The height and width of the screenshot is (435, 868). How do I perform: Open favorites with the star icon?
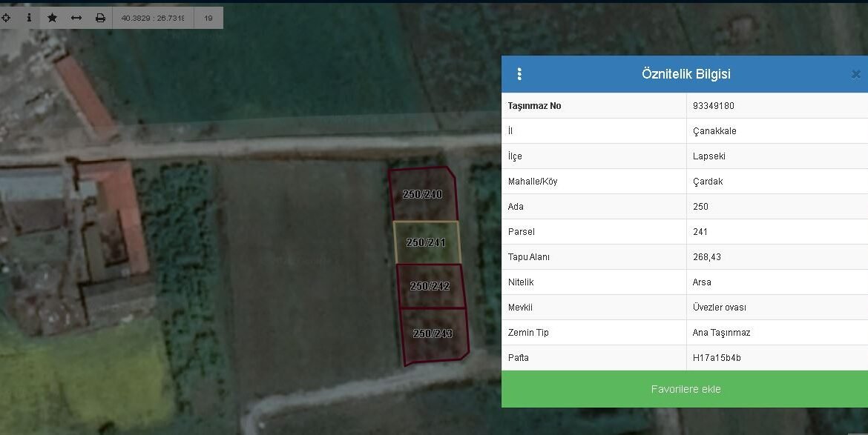point(52,17)
